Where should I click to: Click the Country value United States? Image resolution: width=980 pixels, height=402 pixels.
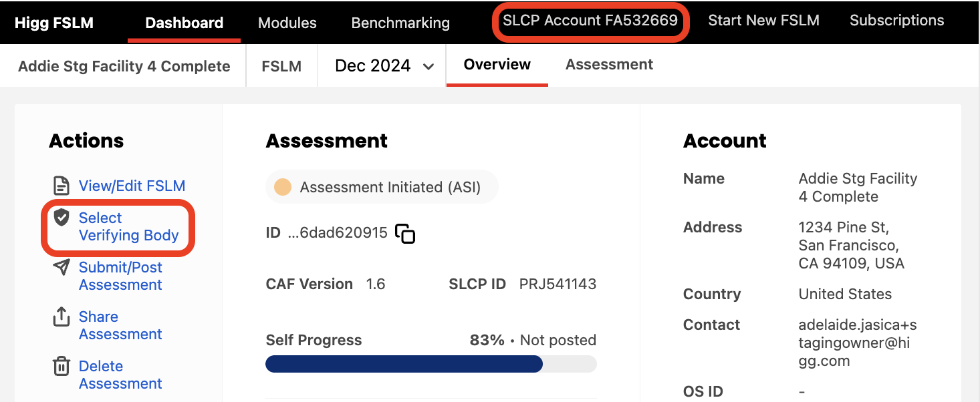click(x=845, y=294)
